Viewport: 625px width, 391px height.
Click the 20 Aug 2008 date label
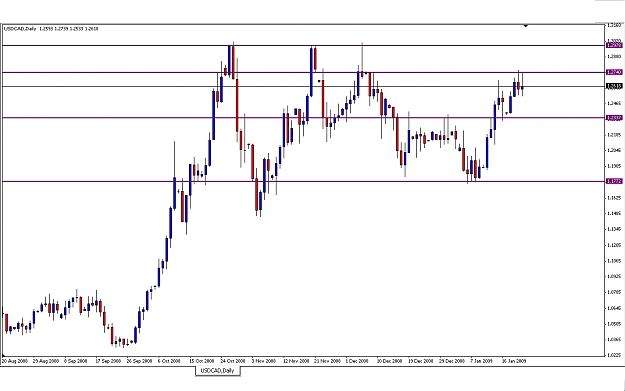pyautogui.click(x=14, y=361)
